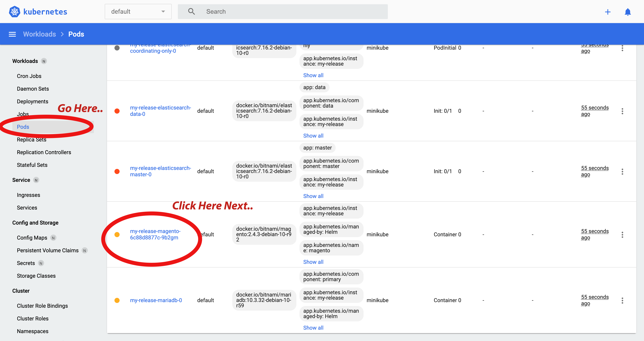644x341 pixels.
Task: Open actions menu for elasticsearch-data-0 row
Action: click(622, 111)
